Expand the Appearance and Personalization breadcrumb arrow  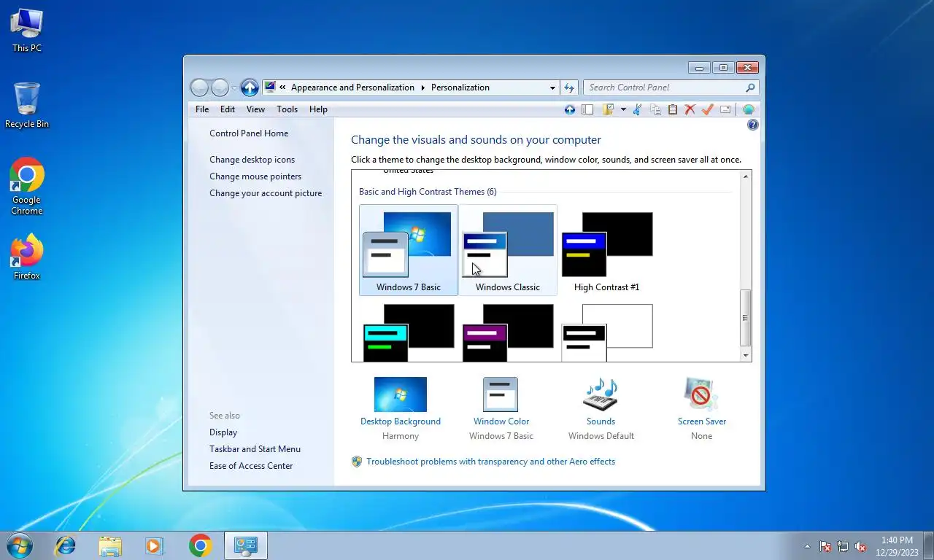click(x=422, y=87)
